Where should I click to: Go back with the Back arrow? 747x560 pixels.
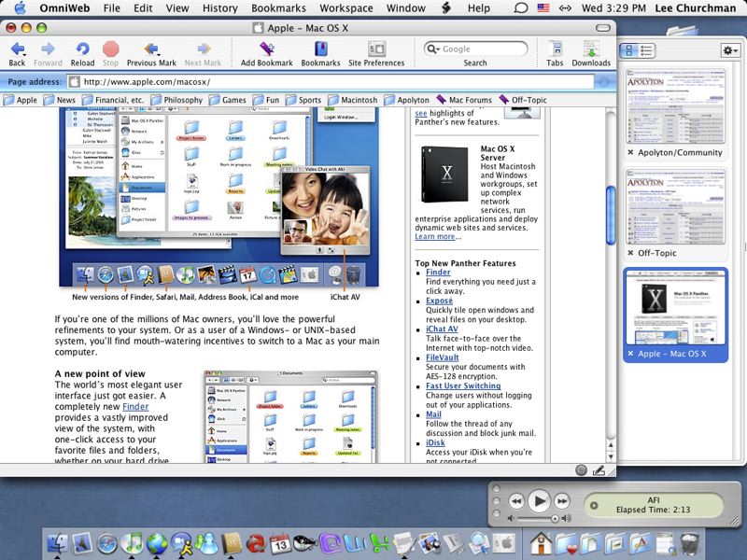pyautogui.click(x=17, y=49)
